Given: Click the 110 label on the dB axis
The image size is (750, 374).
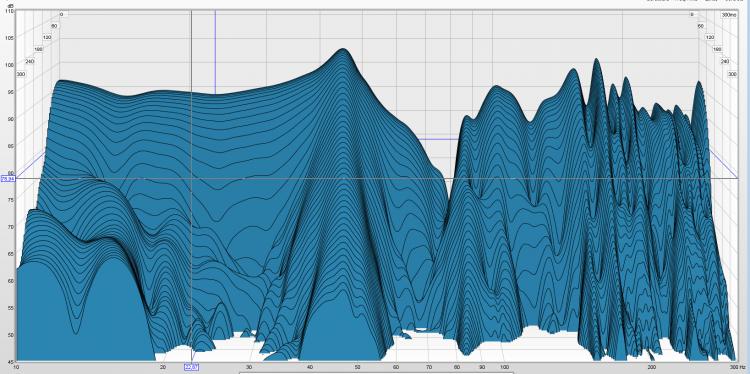Looking at the screenshot, I should pyautogui.click(x=11, y=11).
